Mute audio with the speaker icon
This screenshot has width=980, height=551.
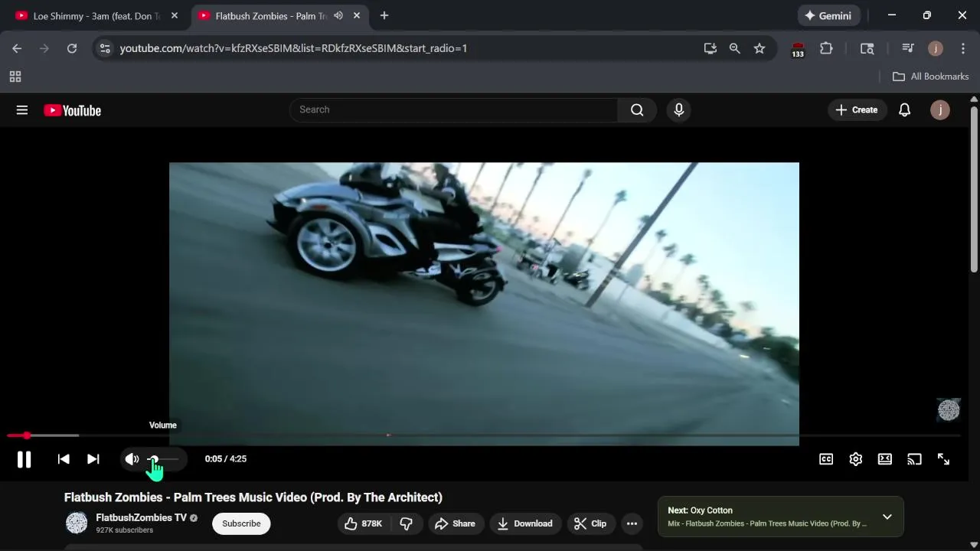132,459
